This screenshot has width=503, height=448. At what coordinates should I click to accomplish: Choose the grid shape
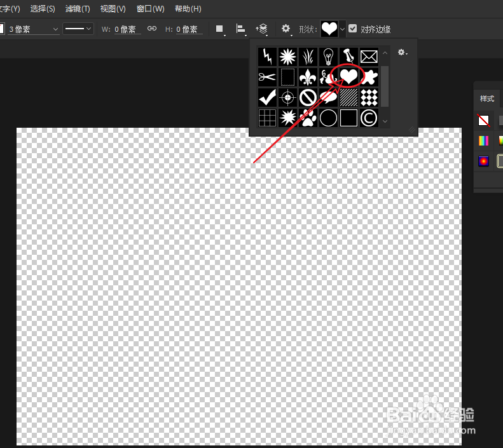pos(267,118)
